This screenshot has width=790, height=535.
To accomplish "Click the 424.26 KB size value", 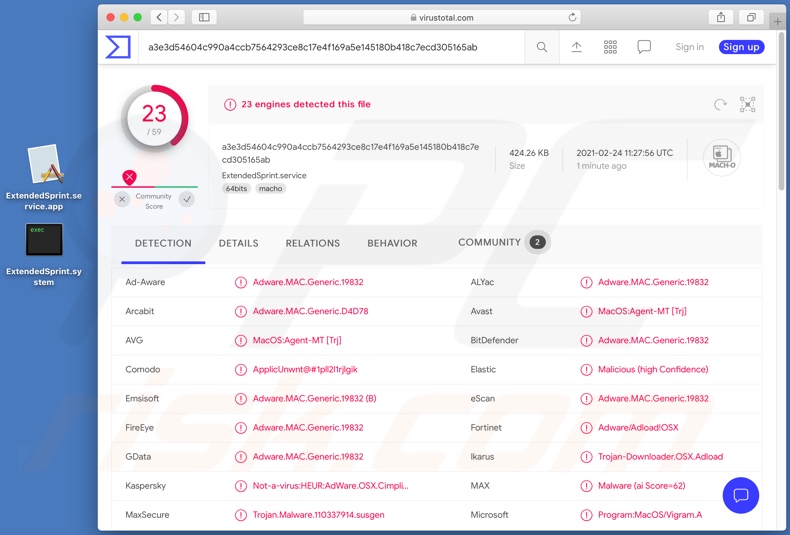I will pos(529,153).
